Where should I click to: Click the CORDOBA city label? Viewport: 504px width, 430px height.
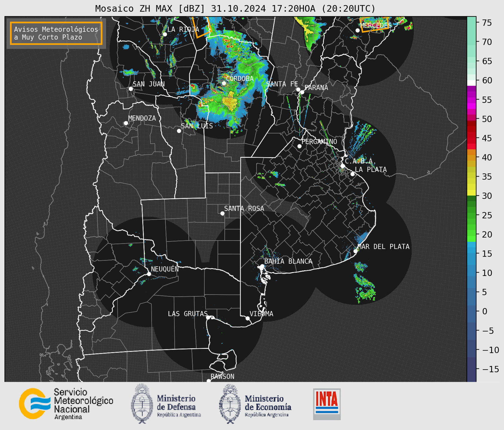click(x=240, y=79)
